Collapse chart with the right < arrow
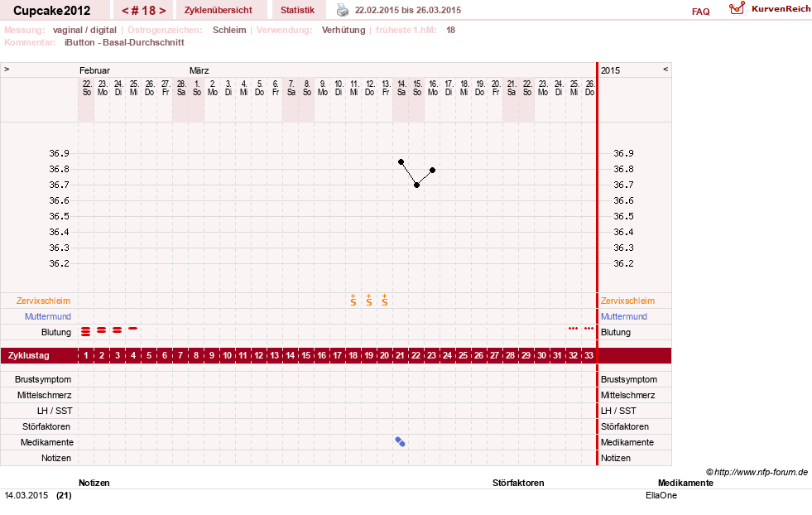Screen dimensions: 812x515 click(x=665, y=69)
